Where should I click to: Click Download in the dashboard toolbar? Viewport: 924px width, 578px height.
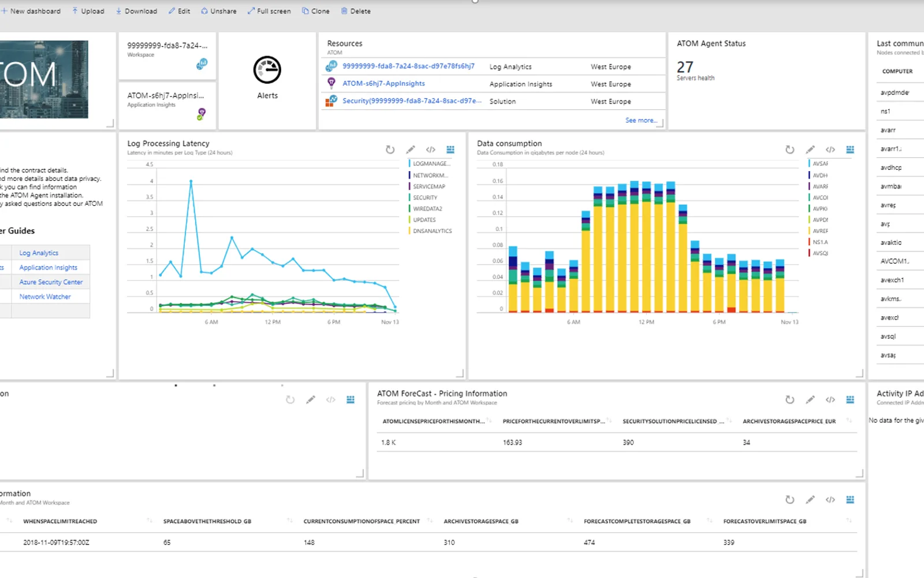tap(136, 11)
